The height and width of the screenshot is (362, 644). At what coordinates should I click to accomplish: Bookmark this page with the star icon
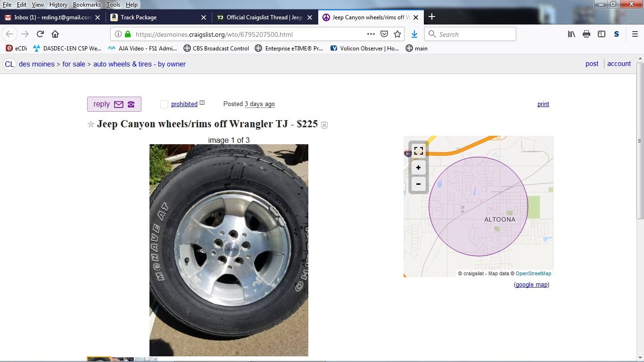[x=397, y=34]
